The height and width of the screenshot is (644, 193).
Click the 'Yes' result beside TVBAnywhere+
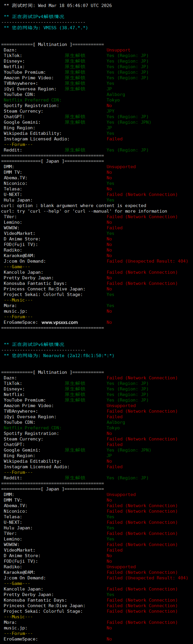tap(110, 83)
